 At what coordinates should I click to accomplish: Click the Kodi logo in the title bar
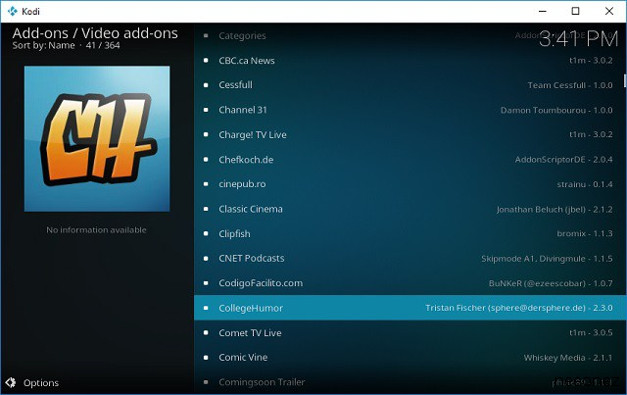click(x=12, y=11)
